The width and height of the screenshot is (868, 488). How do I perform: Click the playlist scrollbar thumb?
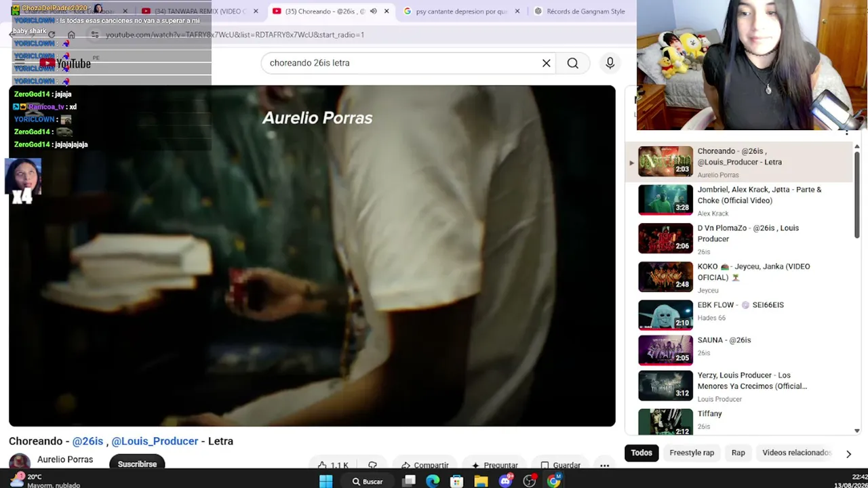[856, 195]
